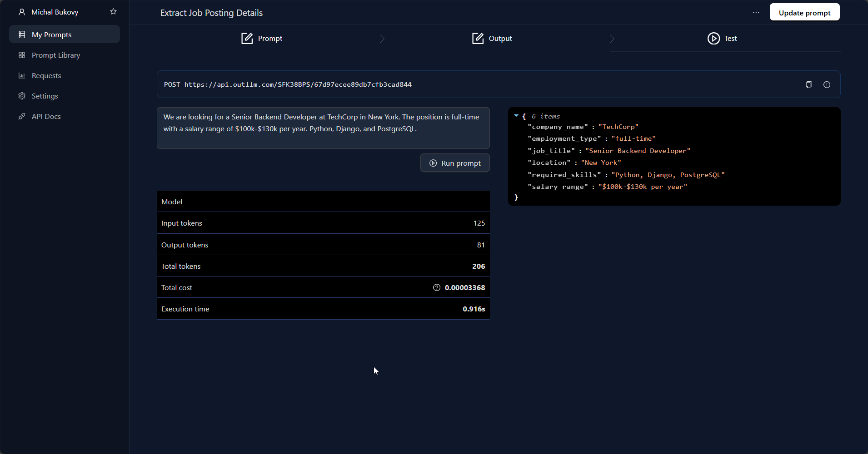
Task: Click the Prompt Library grid icon
Action: coord(22,55)
